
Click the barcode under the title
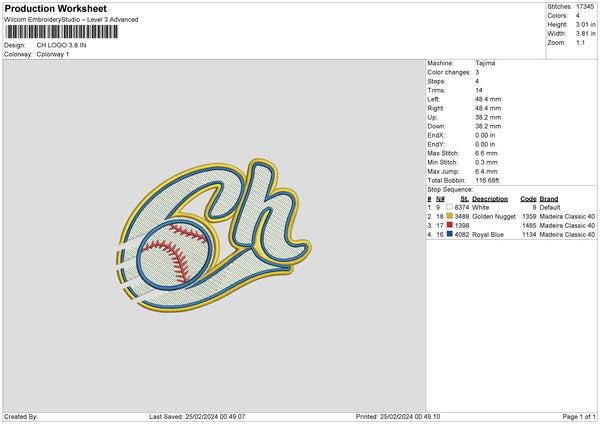click(x=62, y=32)
